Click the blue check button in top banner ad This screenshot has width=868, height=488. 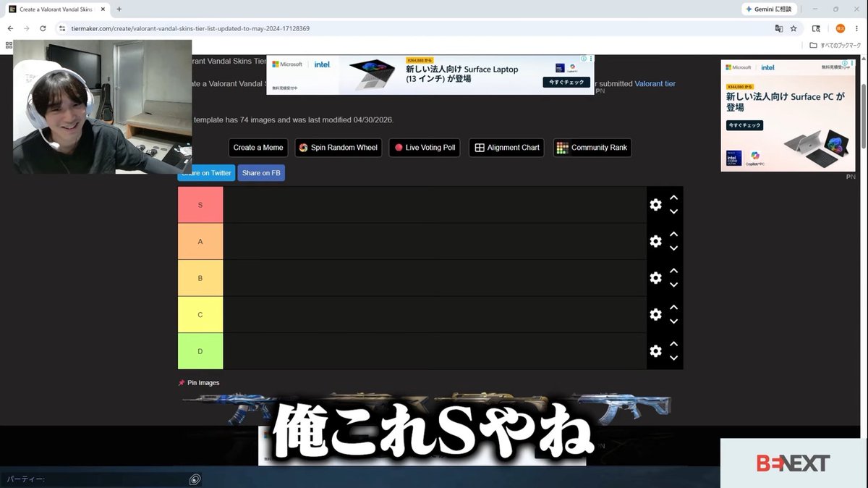click(x=566, y=82)
